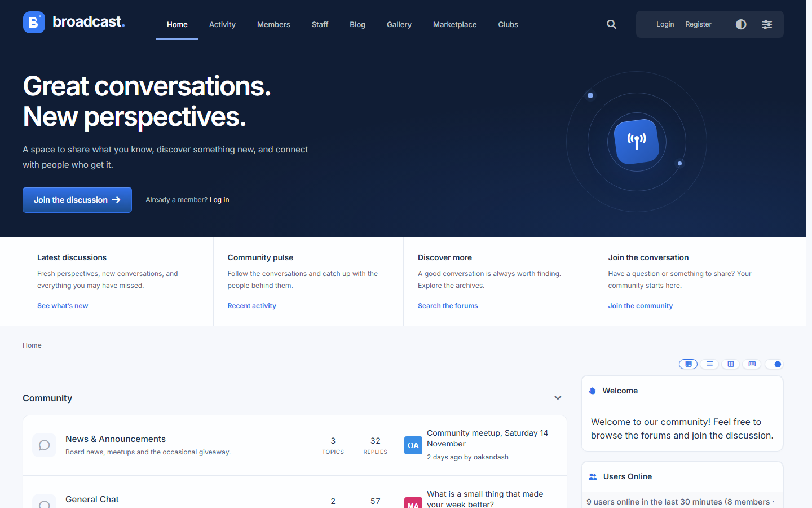Open the Activity nav item

tap(222, 24)
